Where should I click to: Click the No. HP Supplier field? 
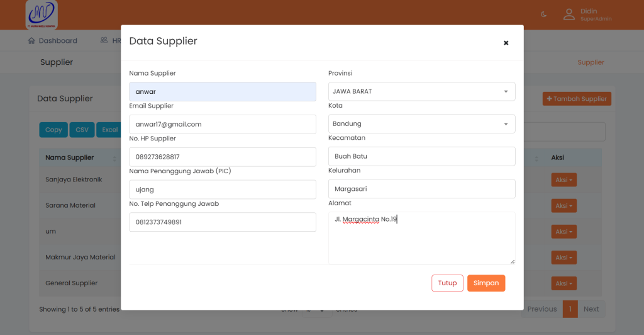click(222, 157)
